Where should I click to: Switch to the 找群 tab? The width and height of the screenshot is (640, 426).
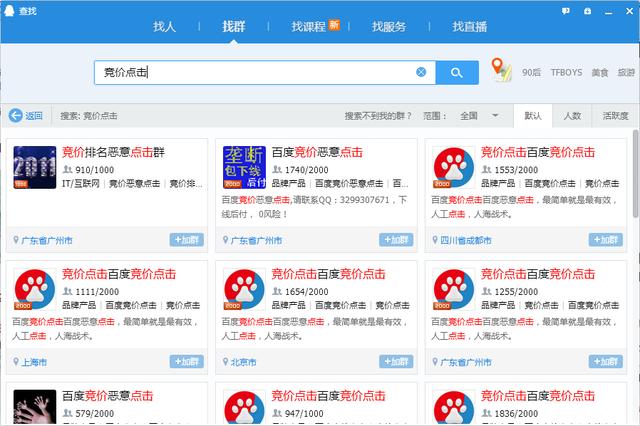point(233,27)
